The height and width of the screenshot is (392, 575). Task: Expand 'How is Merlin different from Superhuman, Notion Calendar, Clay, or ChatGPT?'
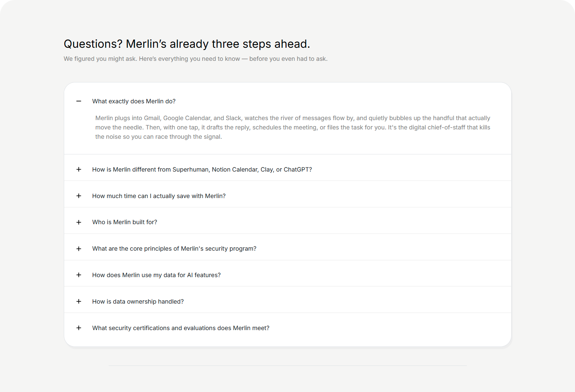[x=202, y=169]
